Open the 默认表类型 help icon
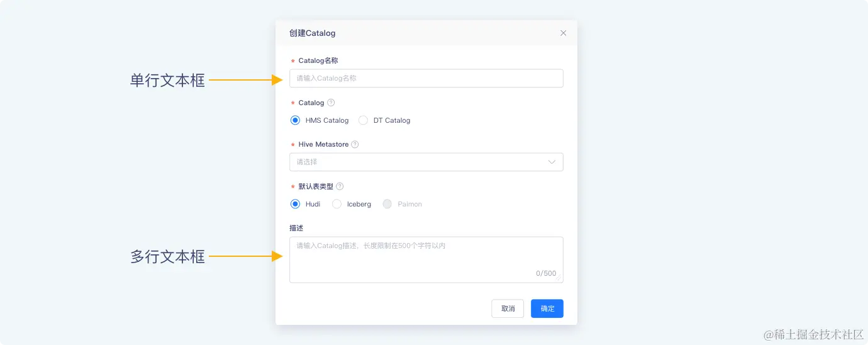868x345 pixels. (x=340, y=186)
